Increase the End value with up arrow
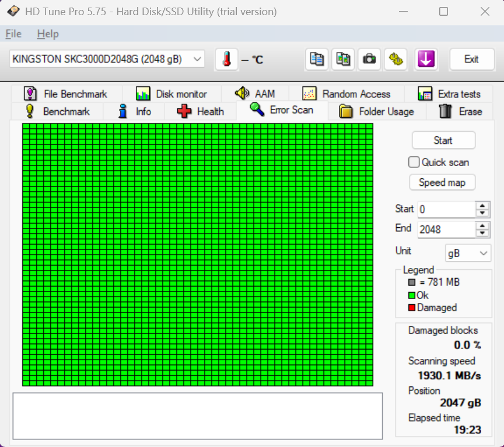 pyautogui.click(x=482, y=226)
